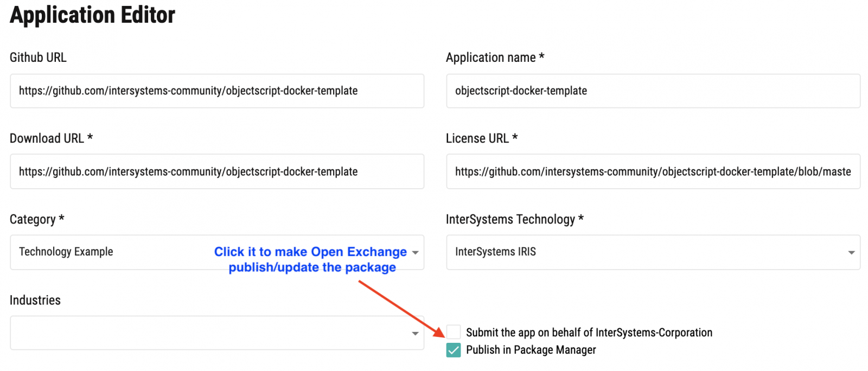This screenshot has width=868, height=371.
Task: Click the "Publish in Package Manager" label text
Action: (x=531, y=350)
